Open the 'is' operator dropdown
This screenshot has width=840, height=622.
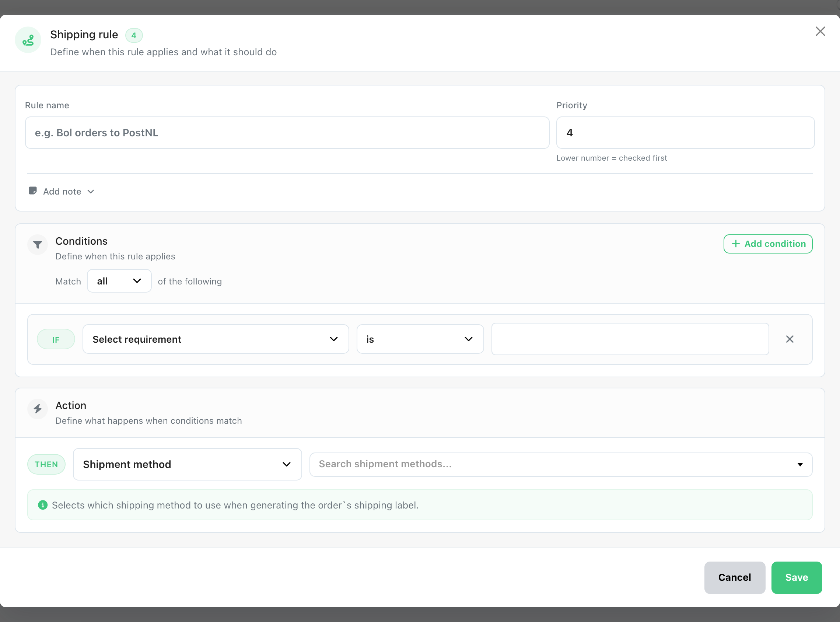point(420,339)
